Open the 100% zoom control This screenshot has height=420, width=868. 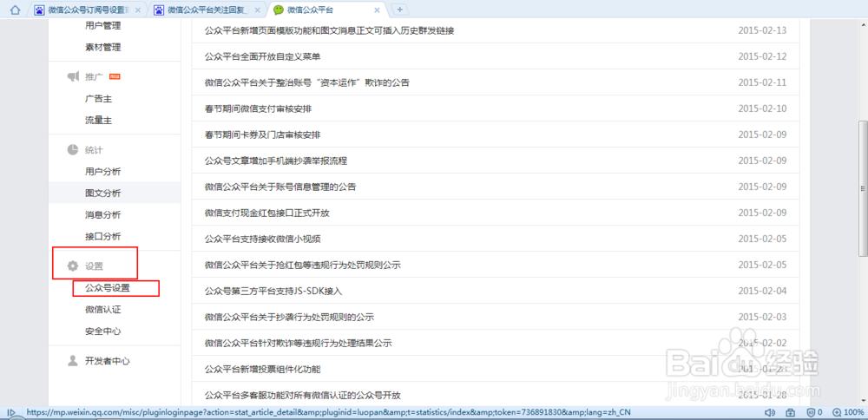pyautogui.click(x=847, y=413)
